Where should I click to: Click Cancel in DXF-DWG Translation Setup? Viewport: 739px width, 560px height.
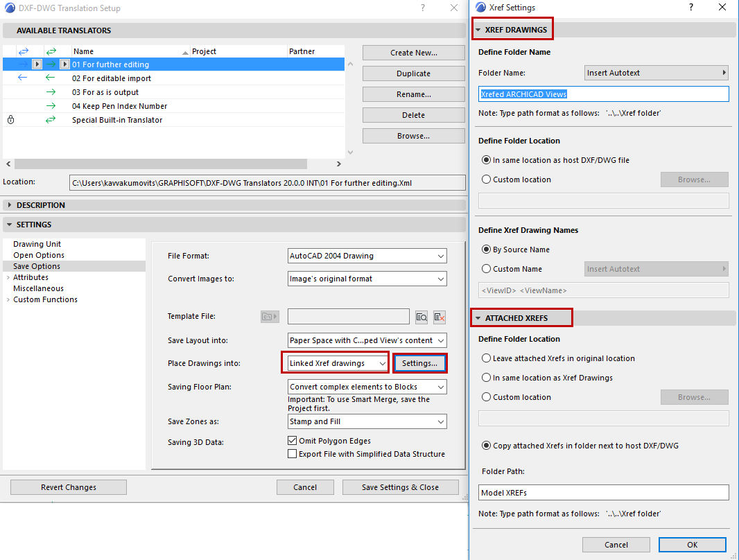[305, 487]
